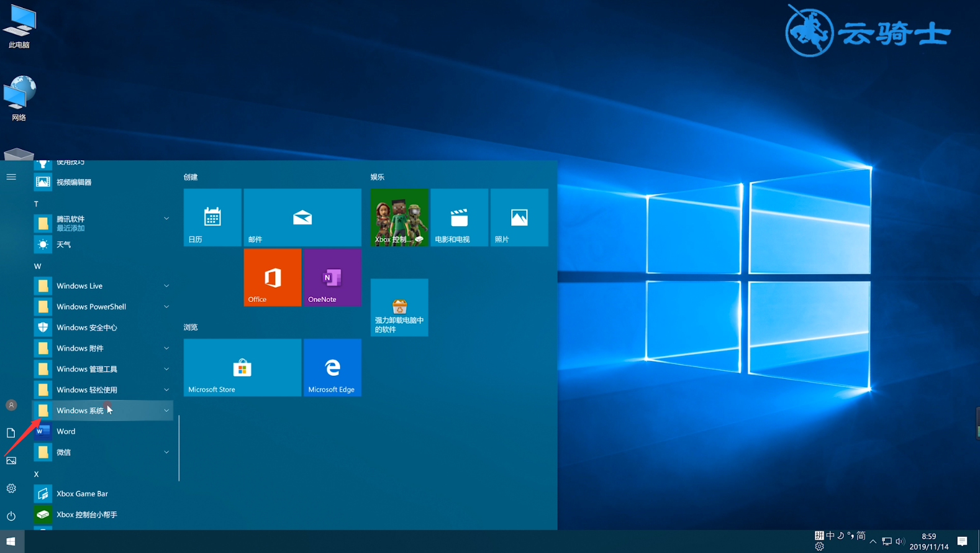
Task: Expand the Windows 管理工具 folder
Action: tap(102, 369)
